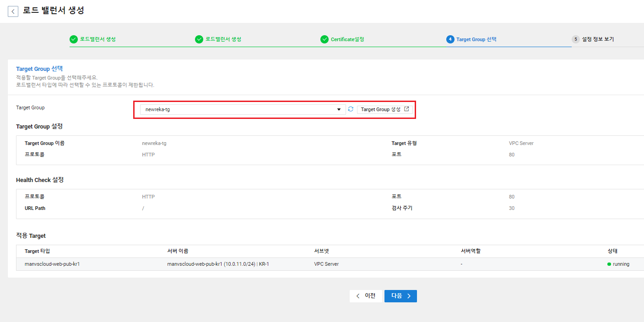644x322 pixels.
Task: Click the dropdown arrow showing newreka-tg
Action: [339, 109]
